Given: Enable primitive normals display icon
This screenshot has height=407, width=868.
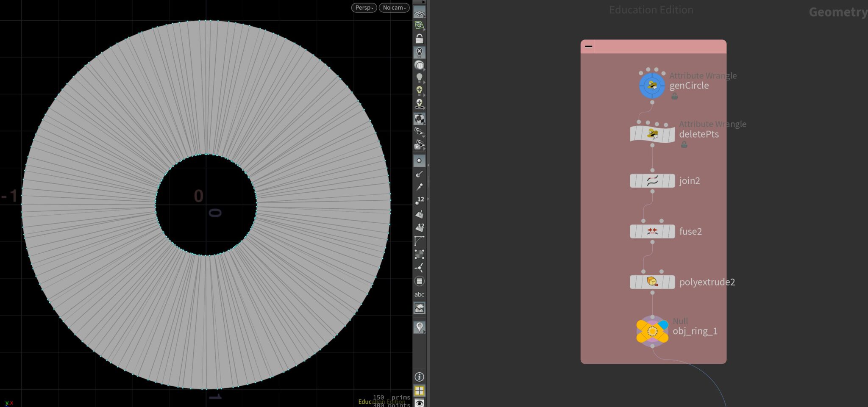Looking at the screenshot, I should [419, 214].
